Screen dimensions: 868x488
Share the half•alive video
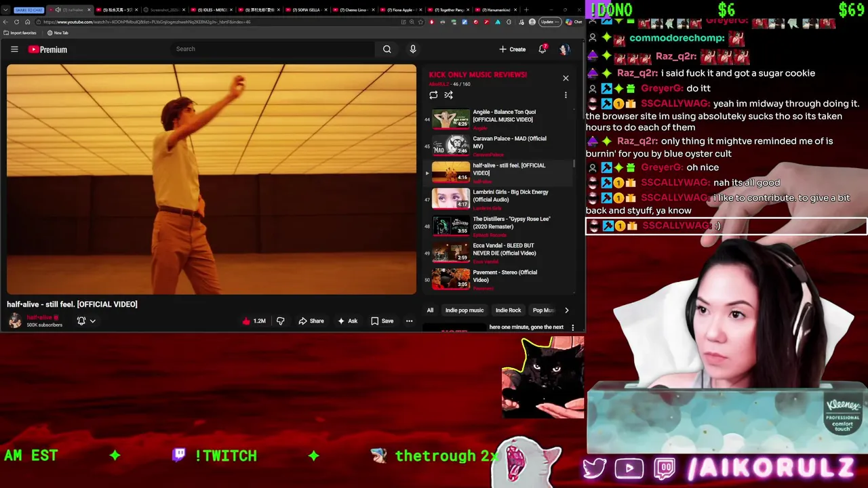[311, 321]
